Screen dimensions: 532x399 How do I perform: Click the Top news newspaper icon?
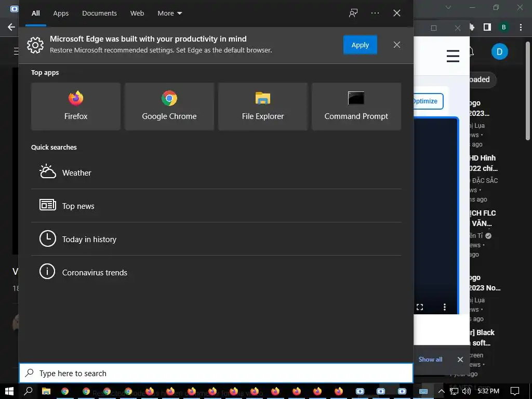(x=47, y=205)
